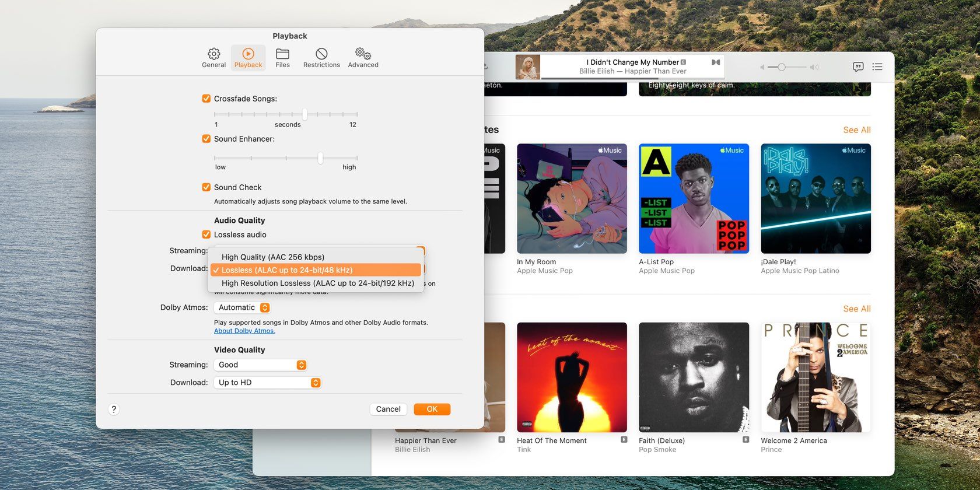Click the See All link above Heat Of The Moment
Screen dimensions: 980x490
(x=856, y=309)
